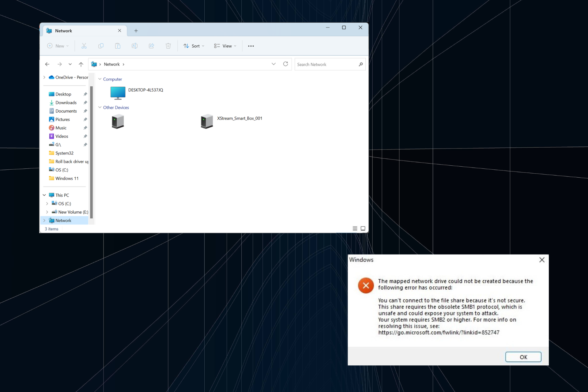588x392 pixels.
Task: Open the DESKTOP-4L537JQ computer icon
Action: click(118, 93)
